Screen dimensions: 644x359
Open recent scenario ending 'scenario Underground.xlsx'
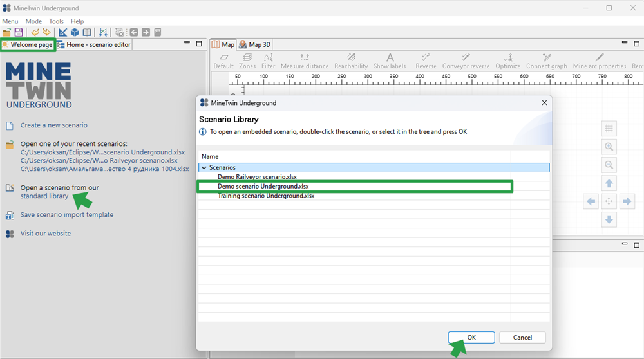click(x=102, y=152)
